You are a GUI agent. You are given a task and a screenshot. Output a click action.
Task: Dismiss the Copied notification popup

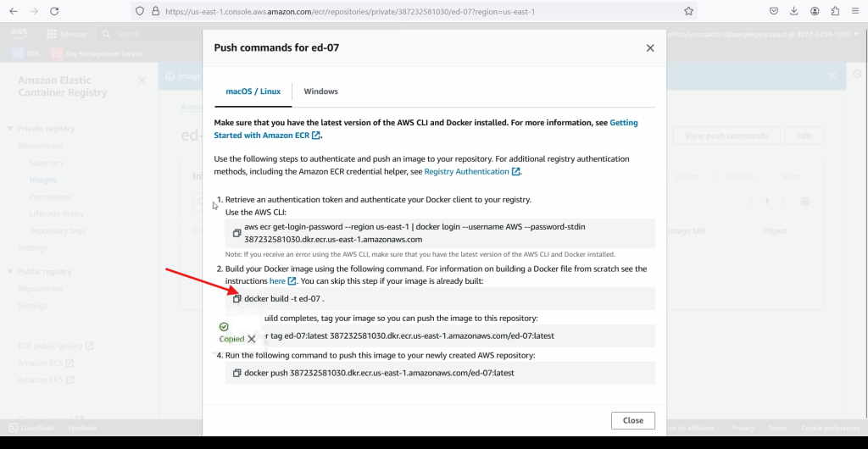252,339
